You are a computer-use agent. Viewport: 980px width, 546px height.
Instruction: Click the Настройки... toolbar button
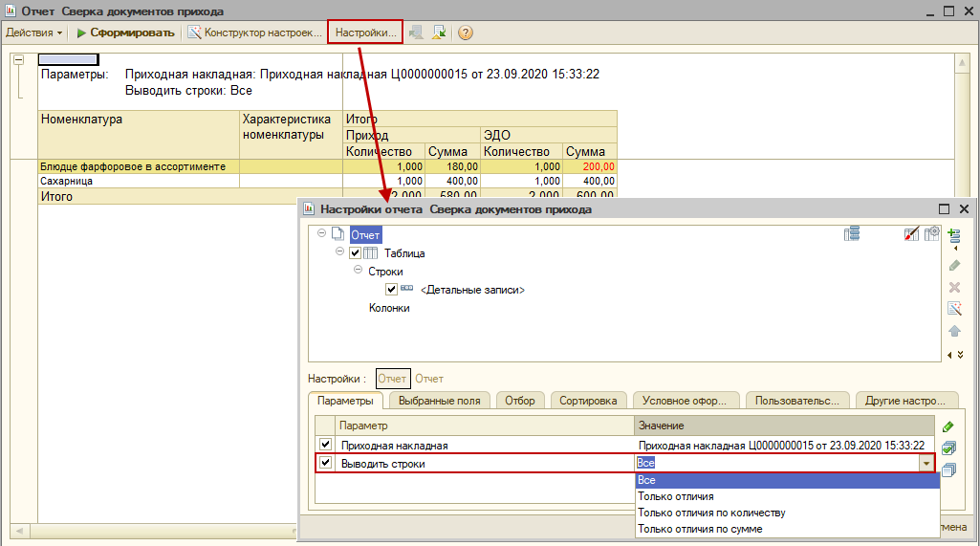(x=365, y=33)
